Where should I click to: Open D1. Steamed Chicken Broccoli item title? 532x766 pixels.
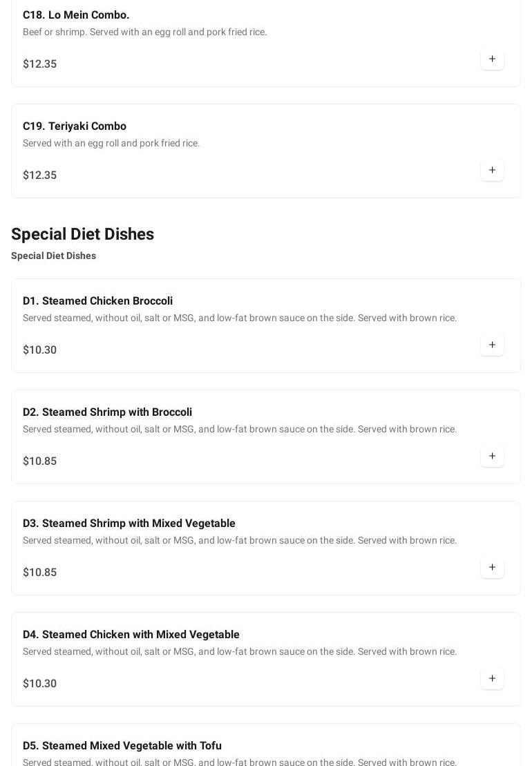[x=97, y=301]
